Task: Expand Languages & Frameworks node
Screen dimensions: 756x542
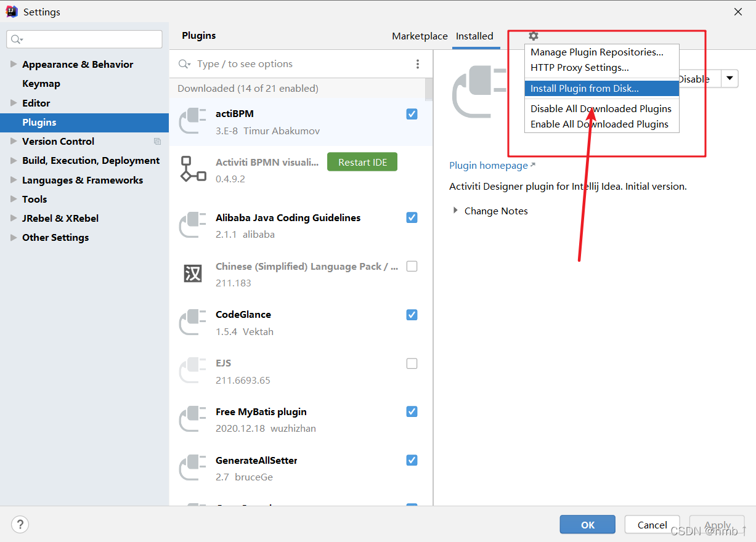Action: (14, 180)
